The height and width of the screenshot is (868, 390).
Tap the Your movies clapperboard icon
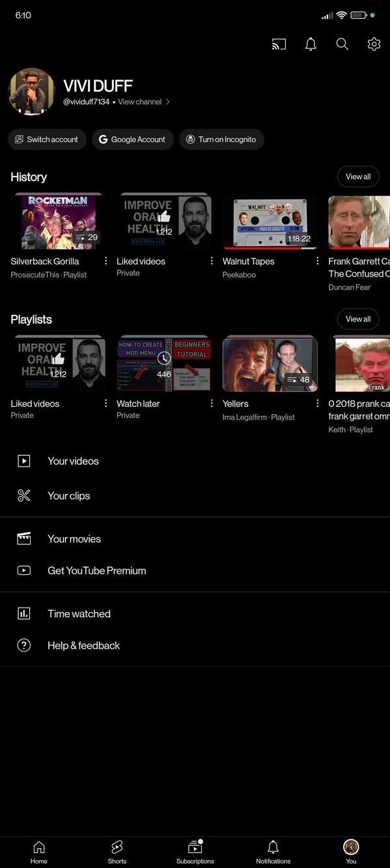[24, 539]
